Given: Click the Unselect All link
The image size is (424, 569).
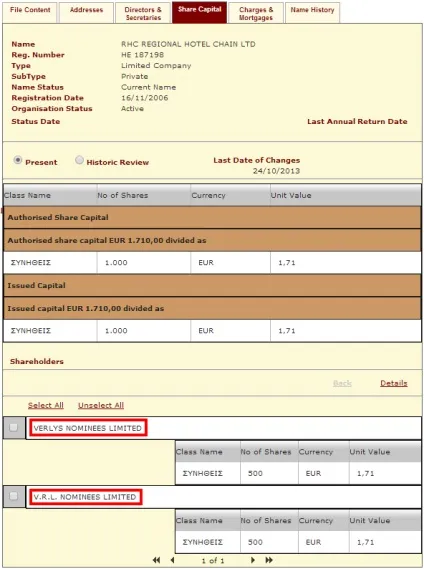Looking at the screenshot, I should pos(101,405).
